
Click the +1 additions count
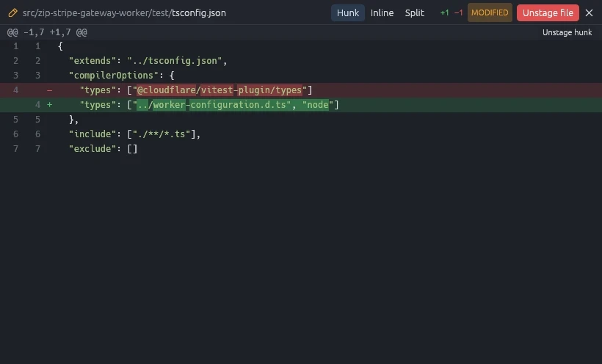click(x=445, y=12)
